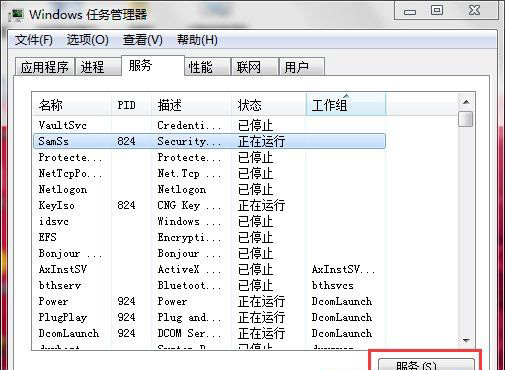Select the DcomLaunch service name
The width and height of the screenshot is (505, 370).
[69, 333]
